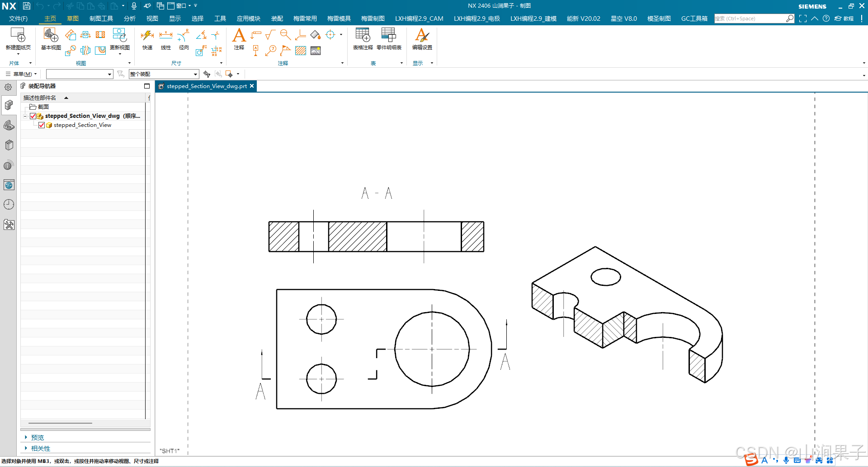Open the 菜单(M) menu dropdown
The height and width of the screenshot is (467, 868).
21,74
